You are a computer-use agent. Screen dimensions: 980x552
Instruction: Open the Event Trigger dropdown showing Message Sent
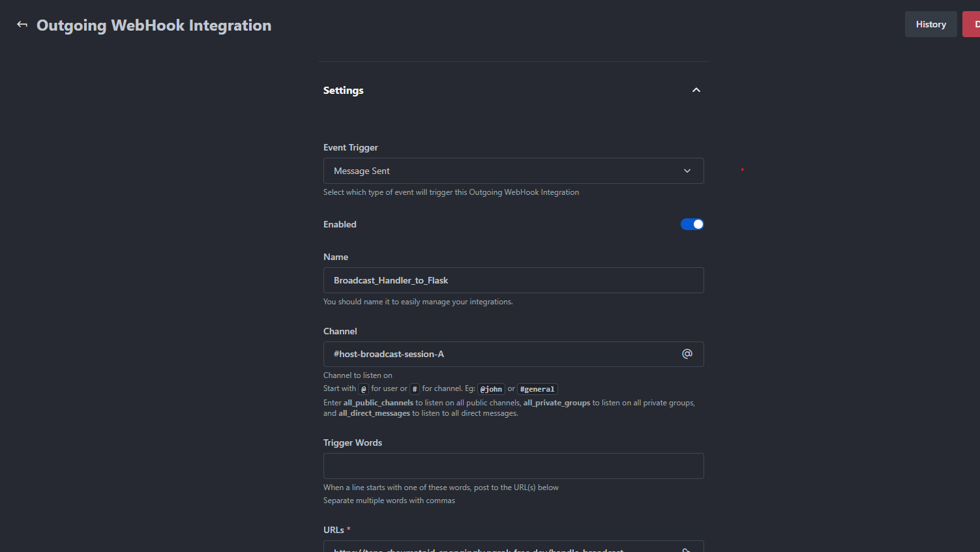[502, 171]
